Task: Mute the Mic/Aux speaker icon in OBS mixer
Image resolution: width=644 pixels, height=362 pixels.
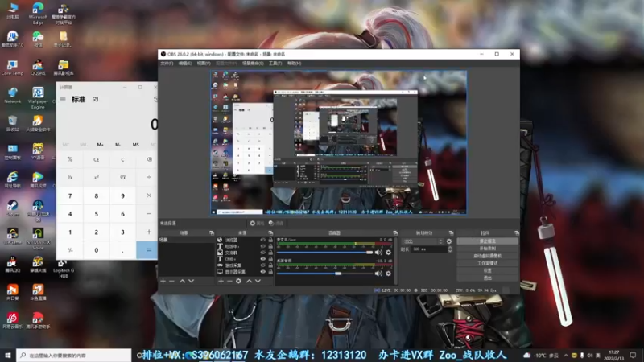Action: tap(378, 253)
